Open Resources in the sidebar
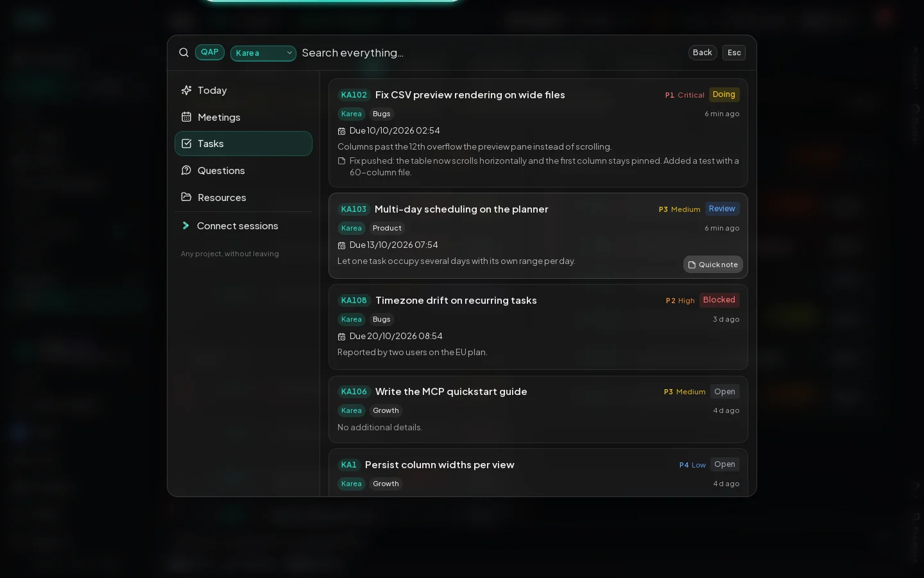 click(243, 197)
